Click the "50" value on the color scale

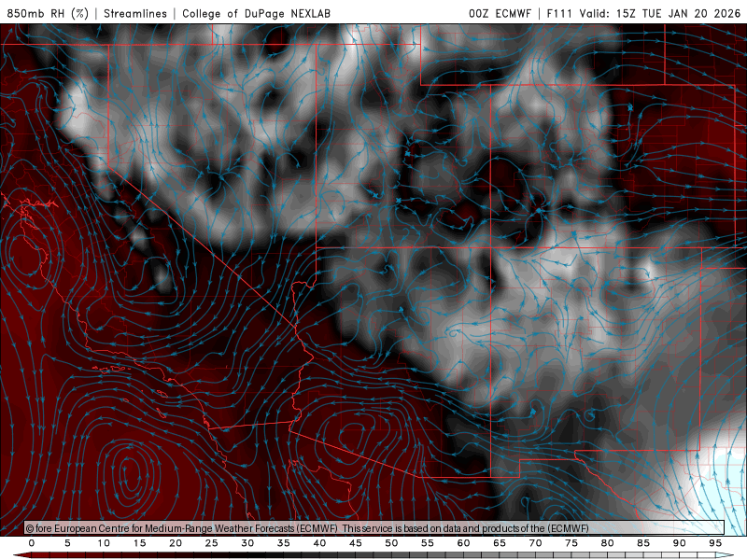pyautogui.click(x=391, y=543)
